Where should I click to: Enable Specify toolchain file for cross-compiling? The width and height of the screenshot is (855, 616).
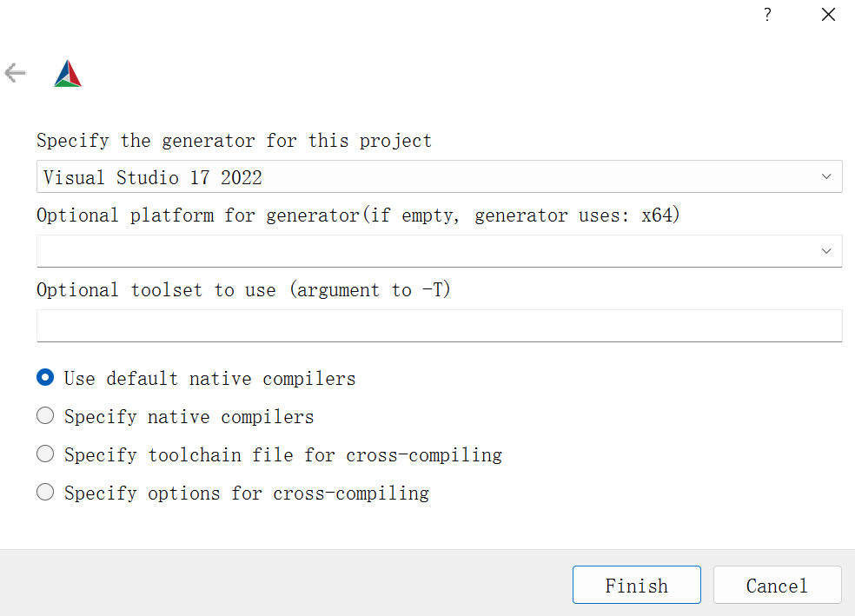45,454
